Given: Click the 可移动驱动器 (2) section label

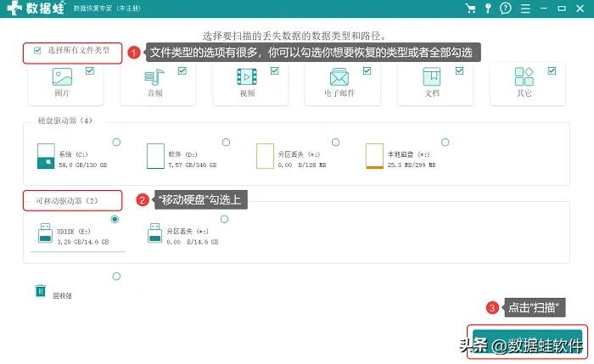Looking at the screenshot, I should point(67,201).
